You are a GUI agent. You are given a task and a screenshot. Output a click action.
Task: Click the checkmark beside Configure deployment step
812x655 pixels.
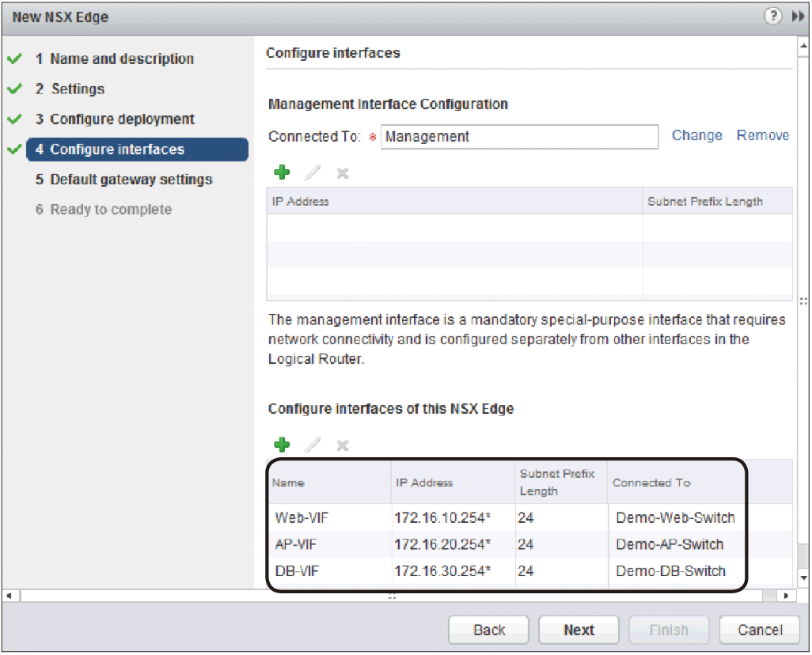coord(14,119)
